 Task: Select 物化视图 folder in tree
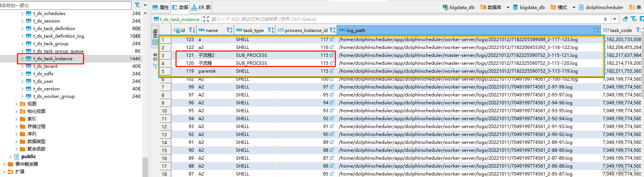click(x=36, y=111)
